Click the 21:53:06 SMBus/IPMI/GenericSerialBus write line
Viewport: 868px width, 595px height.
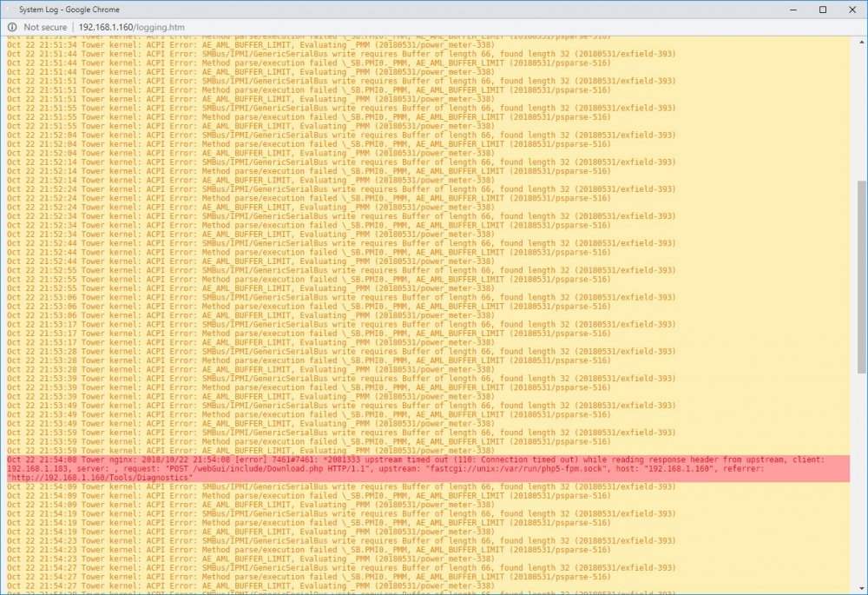(341, 297)
